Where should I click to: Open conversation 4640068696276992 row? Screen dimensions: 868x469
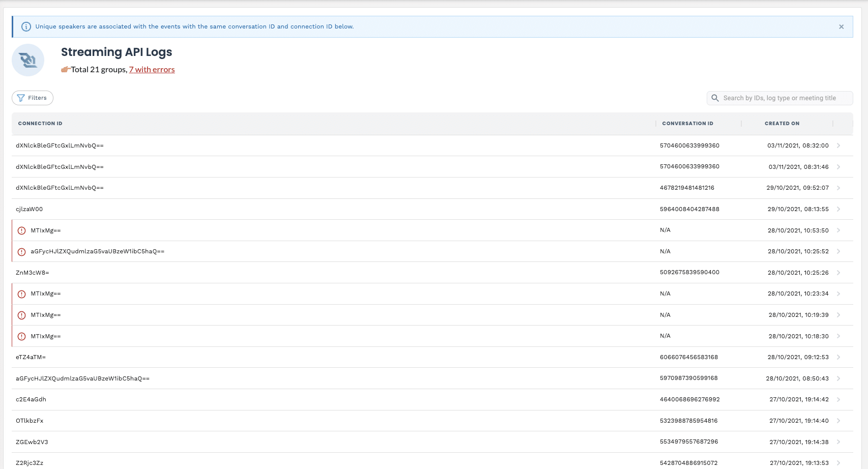coord(689,399)
